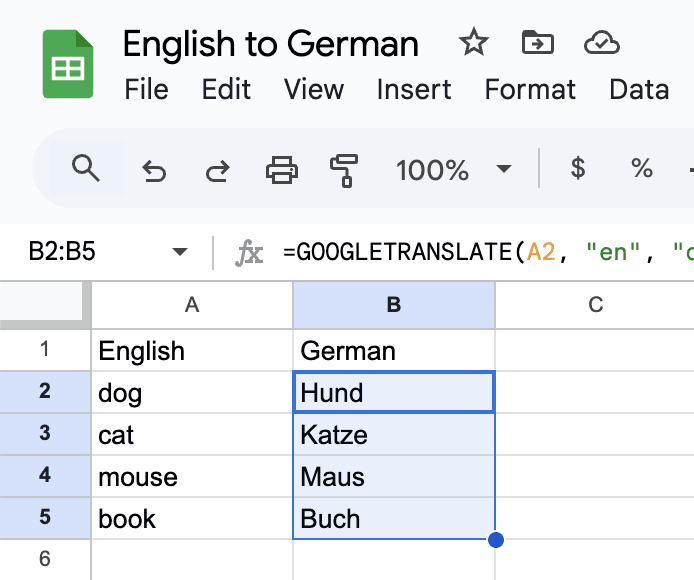
Task: Open the File menu
Action: click(146, 90)
